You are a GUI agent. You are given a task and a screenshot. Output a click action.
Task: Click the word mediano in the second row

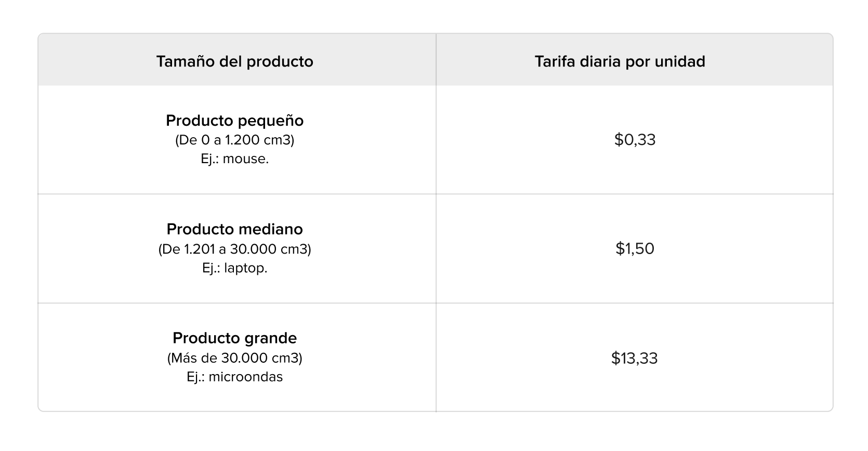pos(270,229)
